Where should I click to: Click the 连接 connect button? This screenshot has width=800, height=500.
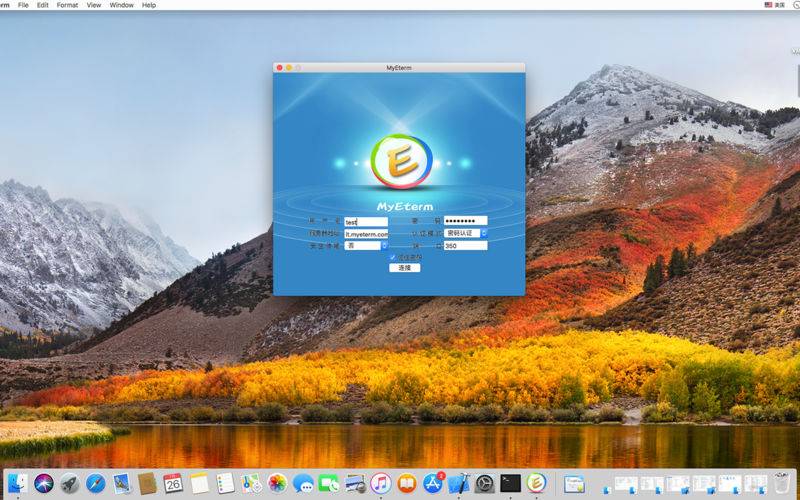(405, 268)
